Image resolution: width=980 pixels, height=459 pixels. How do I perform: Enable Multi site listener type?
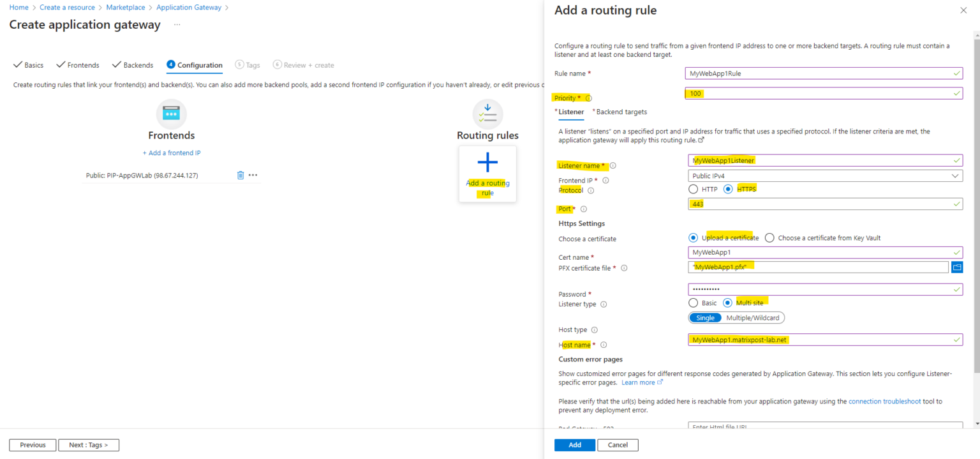(x=727, y=303)
